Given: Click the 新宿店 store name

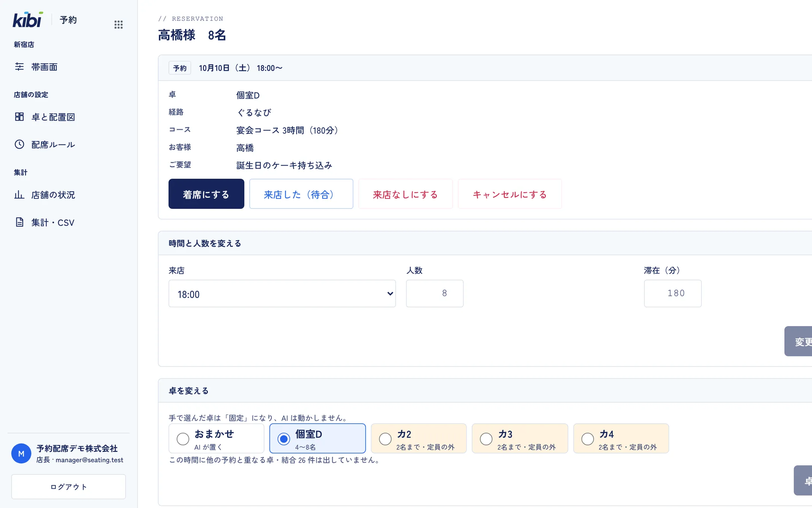Looking at the screenshot, I should tap(24, 44).
